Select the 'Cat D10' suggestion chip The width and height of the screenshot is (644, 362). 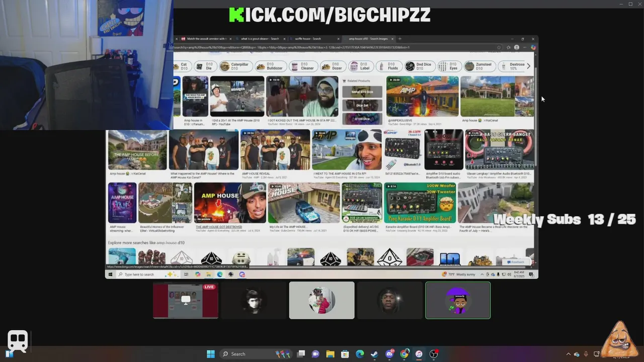(183, 66)
